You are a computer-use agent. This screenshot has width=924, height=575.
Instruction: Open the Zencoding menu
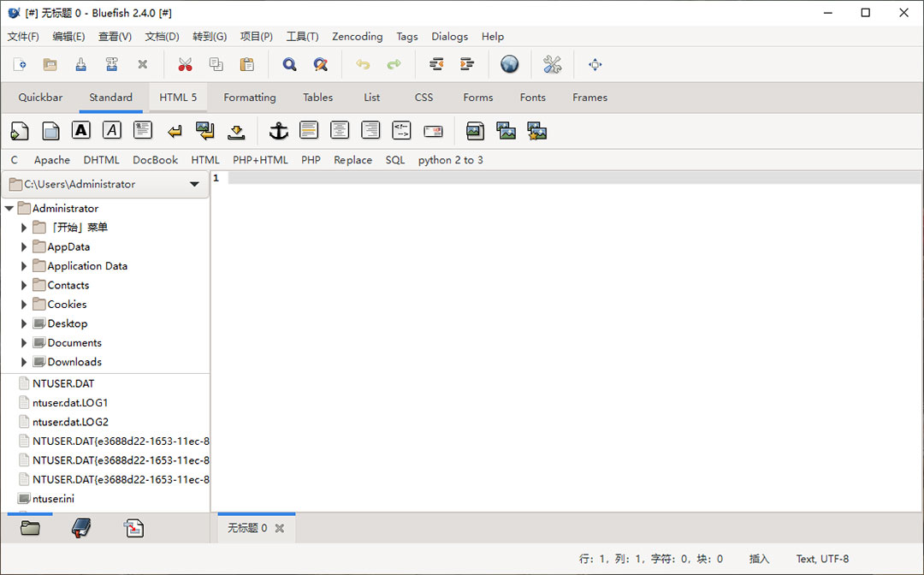coord(357,37)
